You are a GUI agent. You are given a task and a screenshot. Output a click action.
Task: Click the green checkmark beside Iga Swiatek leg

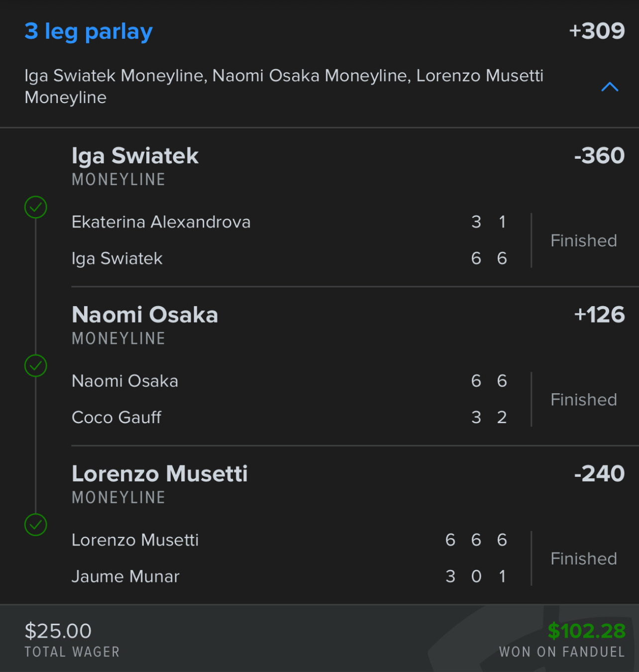(36, 207)
